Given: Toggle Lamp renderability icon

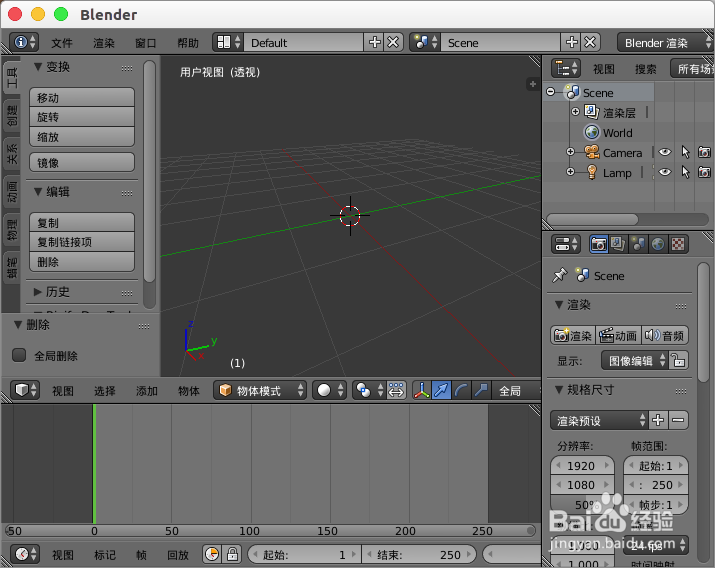Looking at the screenshot, I should click(x=705, y=172).
